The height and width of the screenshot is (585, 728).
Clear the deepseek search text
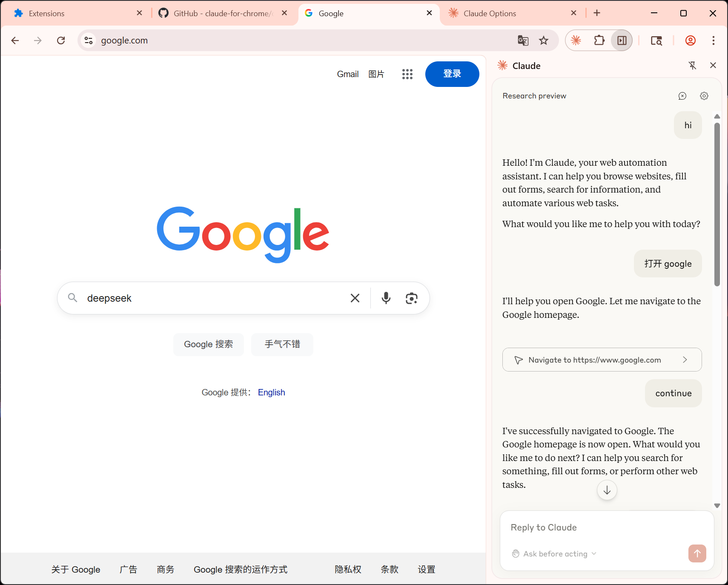tap(355, 298)
